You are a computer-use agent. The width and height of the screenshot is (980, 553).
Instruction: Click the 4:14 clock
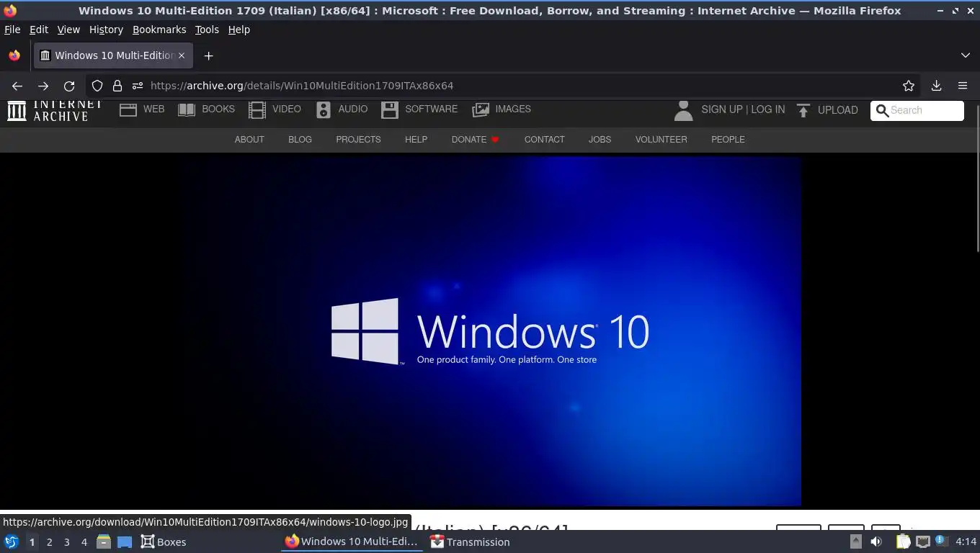(x=966, y=541)
